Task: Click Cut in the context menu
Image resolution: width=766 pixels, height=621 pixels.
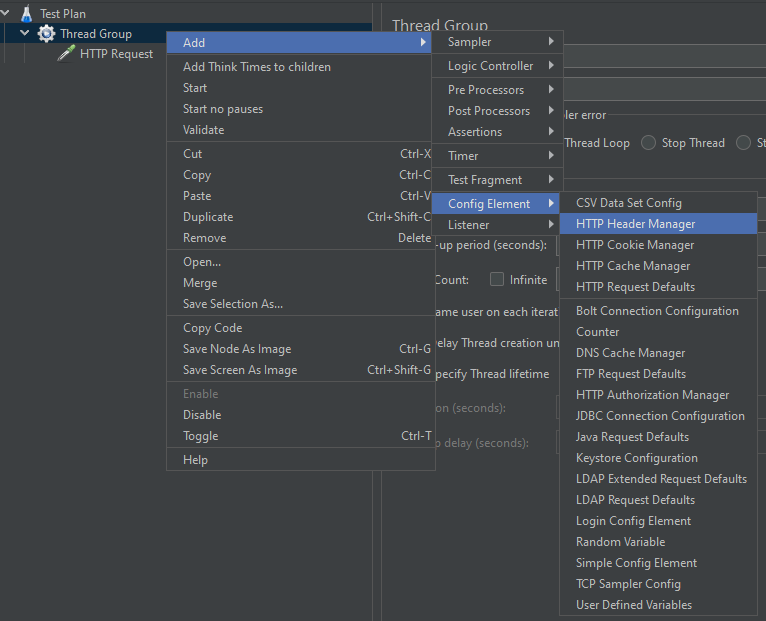Action: pyautogui.click(x=299, y=154)
